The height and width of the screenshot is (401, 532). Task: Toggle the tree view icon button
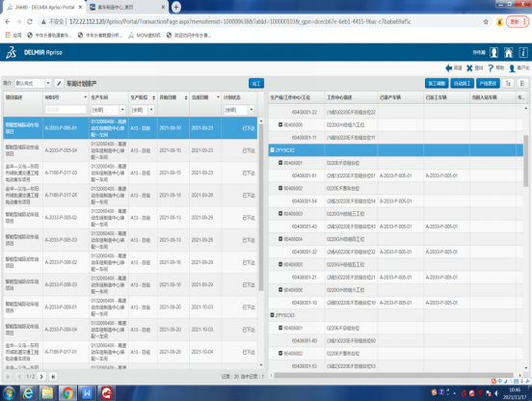coord(508,84)
